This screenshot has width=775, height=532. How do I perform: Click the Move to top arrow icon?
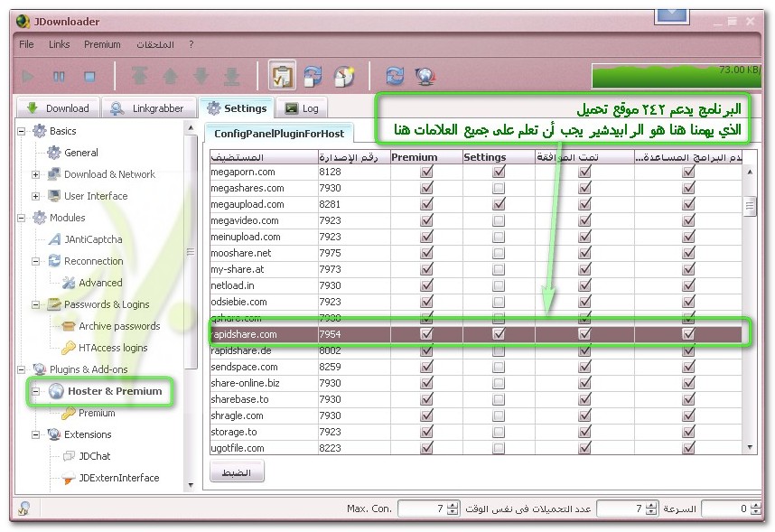140,76
